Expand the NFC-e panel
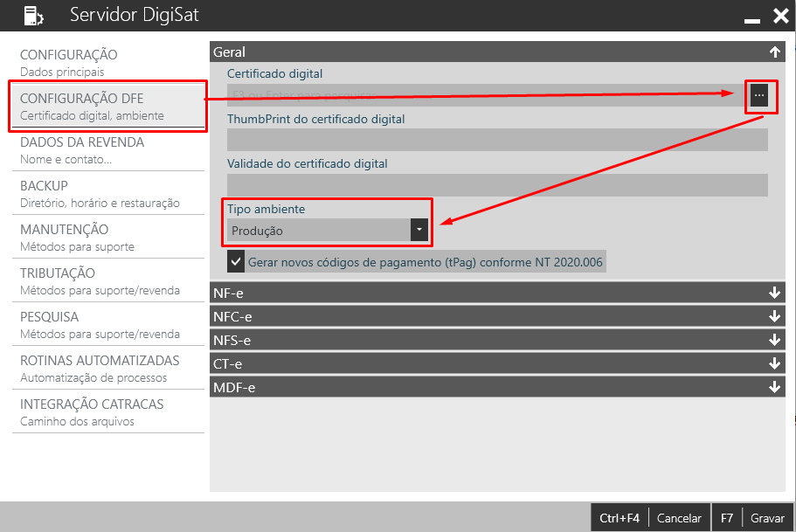 497,316
